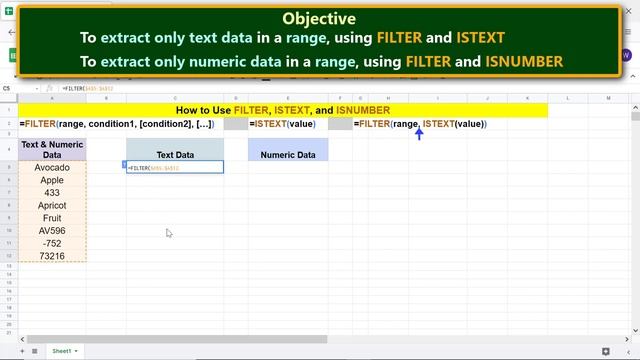The image size is (640, 360).
Task: Select cell containing Apple
Action: click(x=52, y=180)
